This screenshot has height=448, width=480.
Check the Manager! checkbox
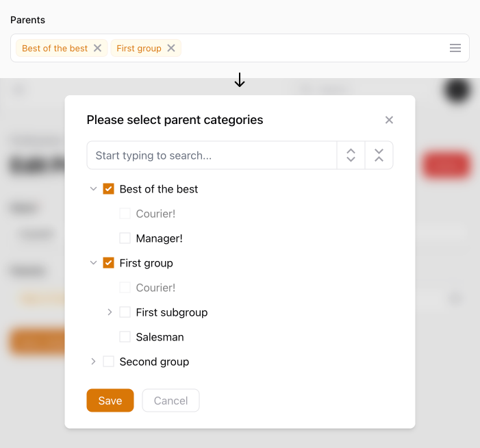click(125, 238)
